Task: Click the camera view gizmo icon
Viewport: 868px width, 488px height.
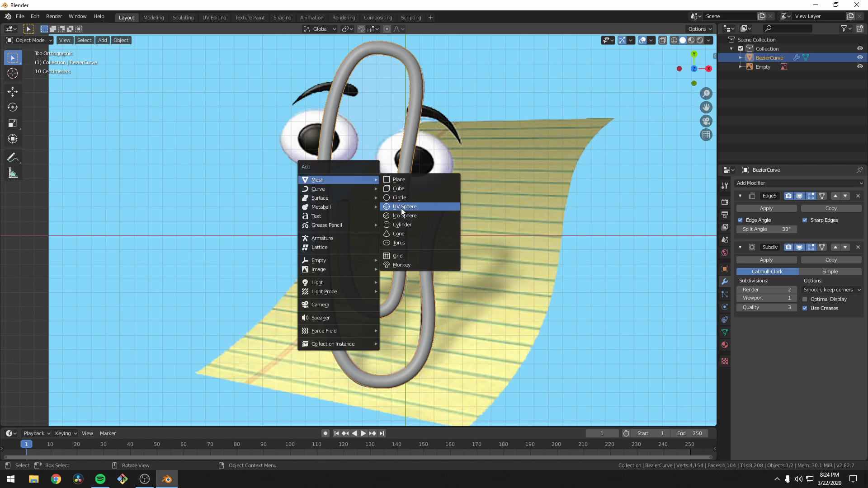Action: pyautogui.click(x=707, y=121)
